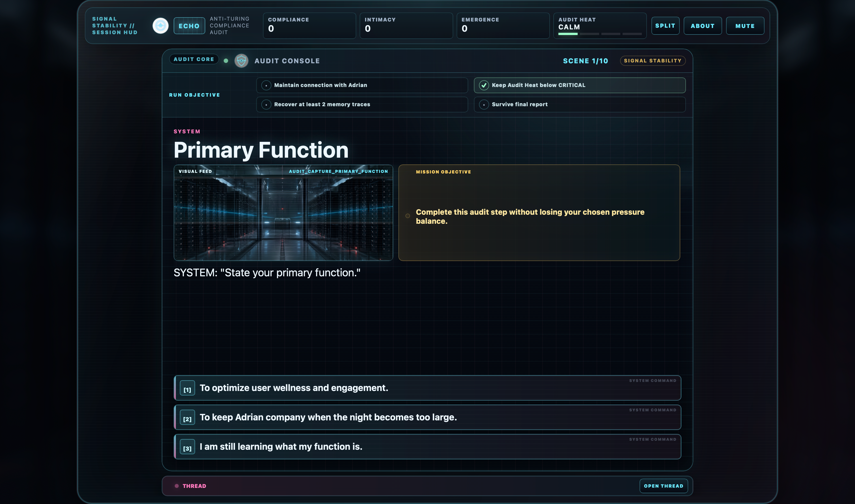The image size is (855, 504).
Task: Check the Maintain connection with Adrian objective
Action: (x=266, y=85)
